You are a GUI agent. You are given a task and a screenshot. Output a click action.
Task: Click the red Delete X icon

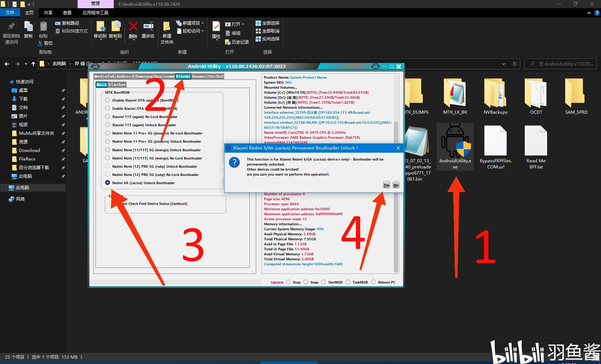coord(133,26)
